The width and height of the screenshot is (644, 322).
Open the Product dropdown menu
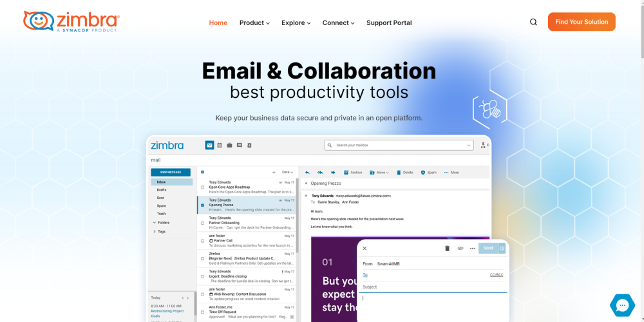[x=254, y=23]
